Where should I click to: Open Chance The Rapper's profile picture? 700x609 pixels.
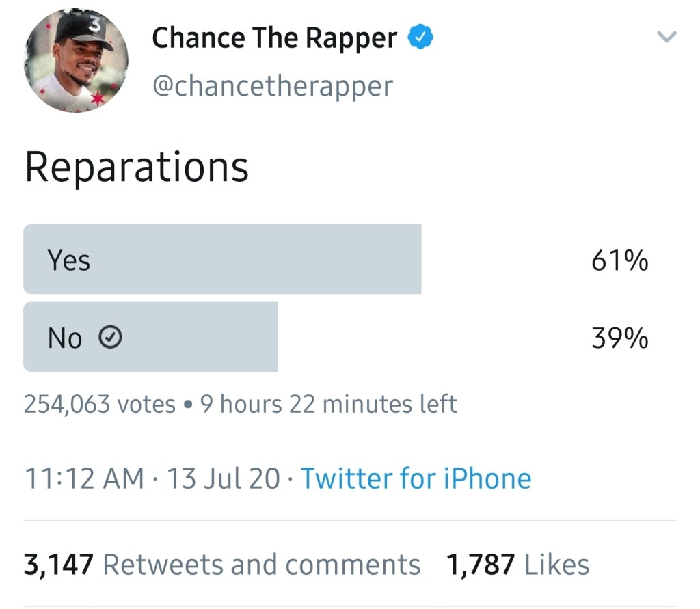point(76,61)
